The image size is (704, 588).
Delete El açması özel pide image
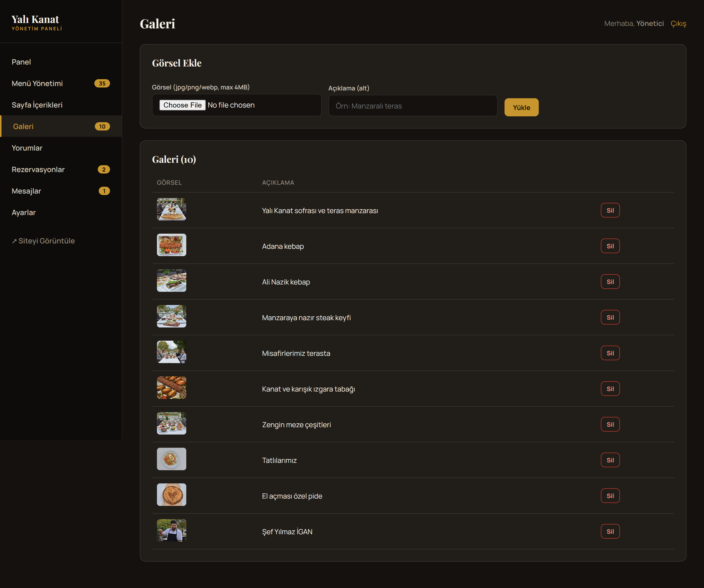[610, 496]
